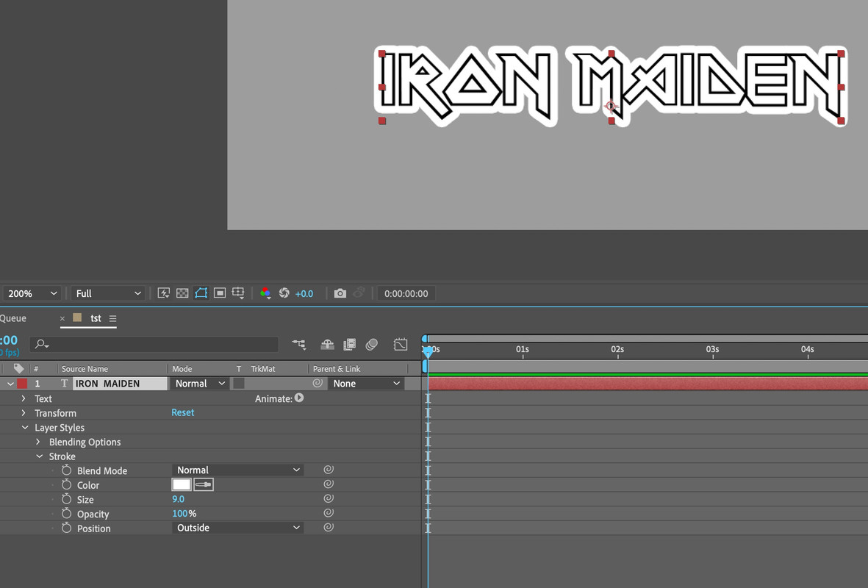Viewport: 868px width, 588px height.
Task: Expand Blending Options group
Action: [x=37, y=441]
